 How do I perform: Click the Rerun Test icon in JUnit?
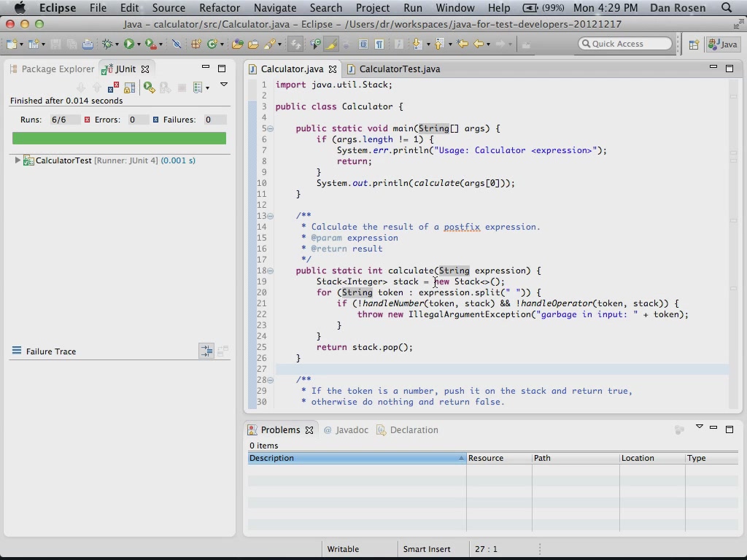149,87
